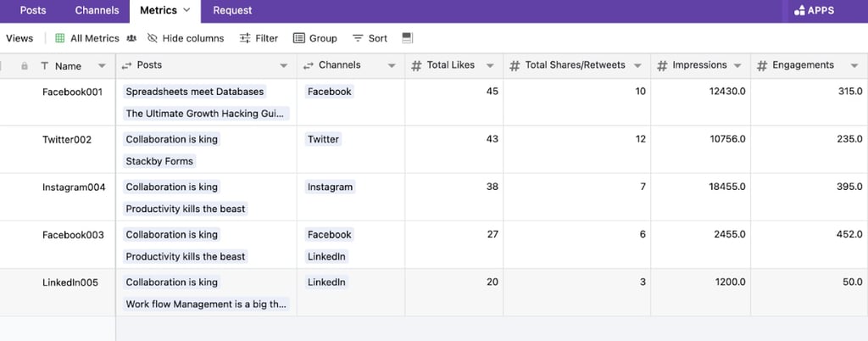Select the Impressions cell showing 18455.0
The height and width of the screenshot is (341, 868).
(x=700, y=197)
